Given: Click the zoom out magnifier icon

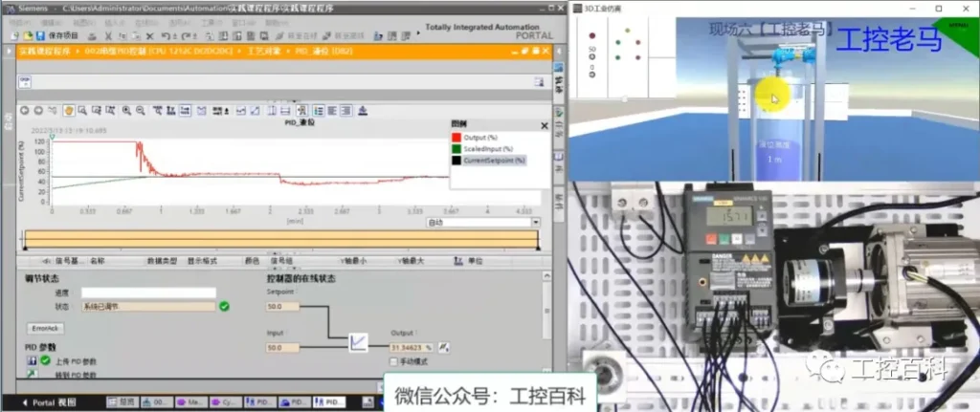Looking at the screenshot, I should click(141, 110).
